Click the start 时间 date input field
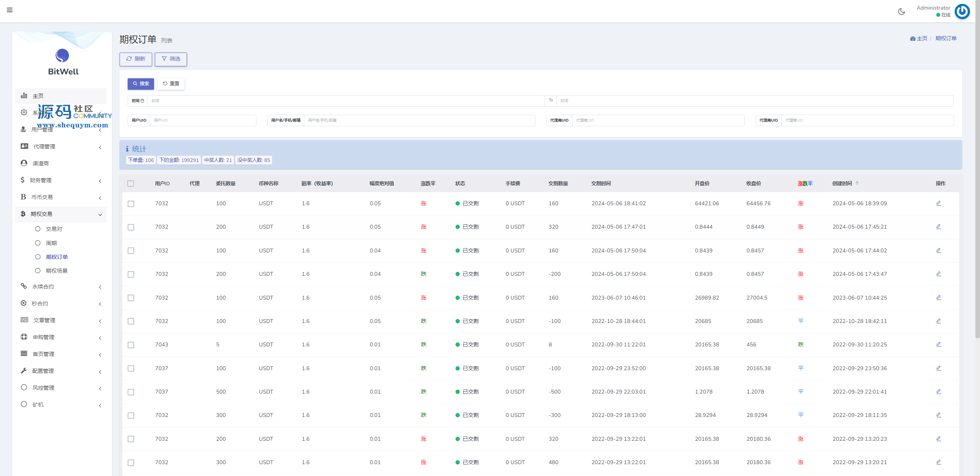Viewport: 980px width, 476px height. (x=346, y=101)
